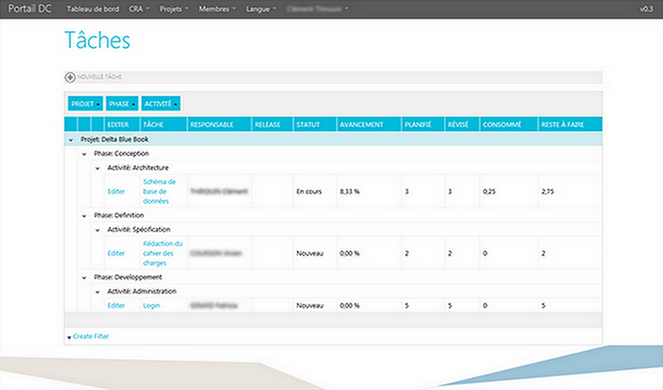The width and height of the screenshot is (663, 390).
Task: Open the Membres menu
Action: [217, 9]
